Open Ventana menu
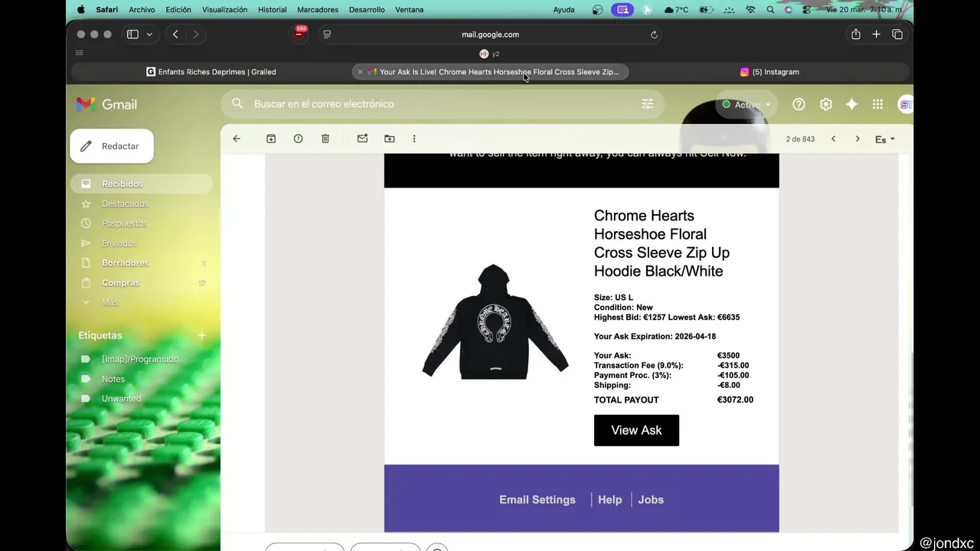The image size is (980, 551). pos(410,10)
